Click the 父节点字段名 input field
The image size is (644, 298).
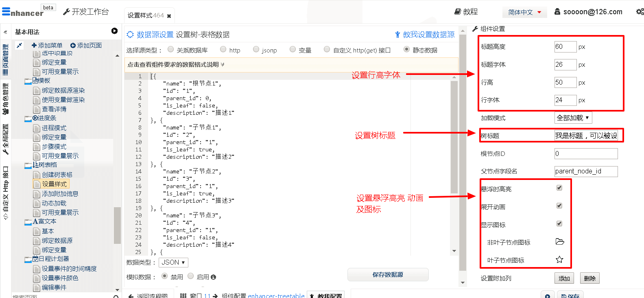click(586, 171)
